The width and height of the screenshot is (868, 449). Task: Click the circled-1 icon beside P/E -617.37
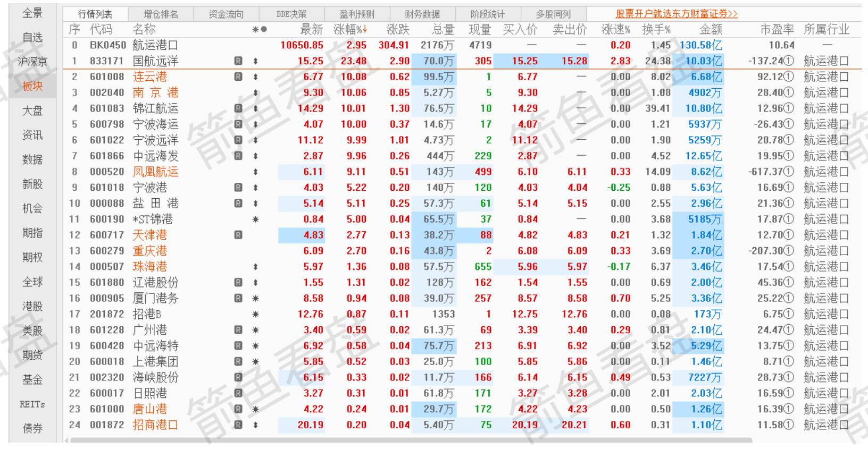coord(789,172)
